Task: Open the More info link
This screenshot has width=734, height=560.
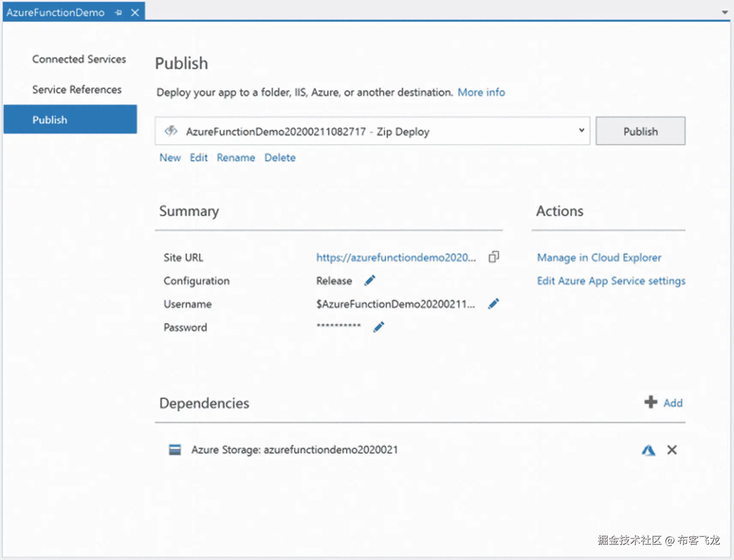Action: pos(481,92)
